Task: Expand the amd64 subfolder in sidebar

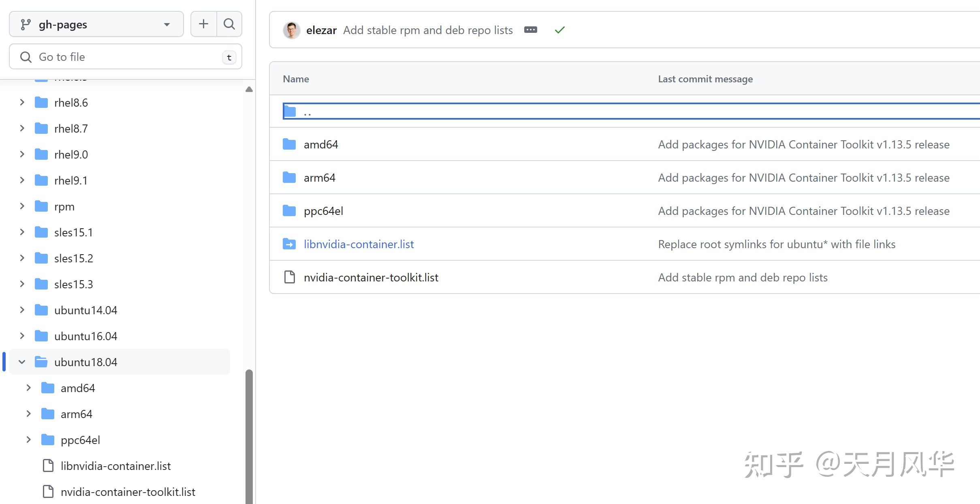Action: pos(28,388)
